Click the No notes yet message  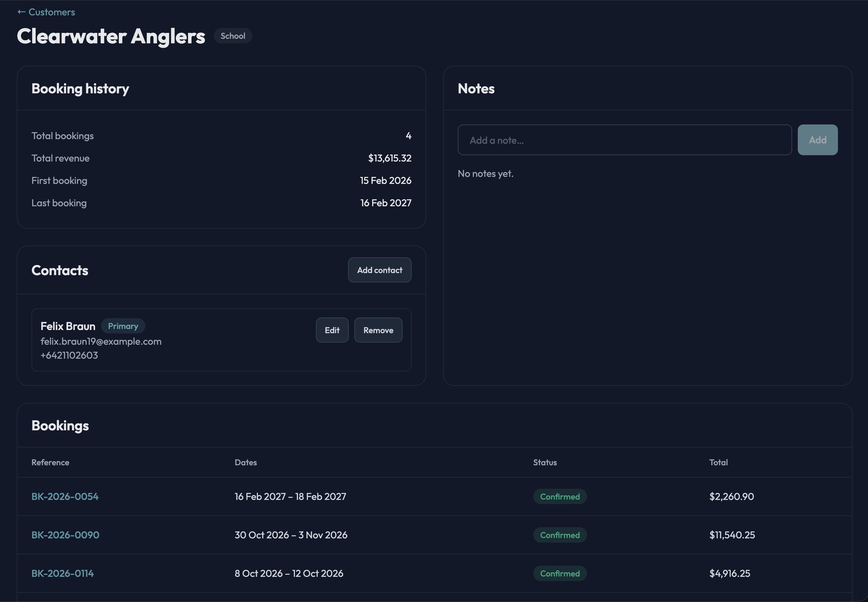(485, 173)
